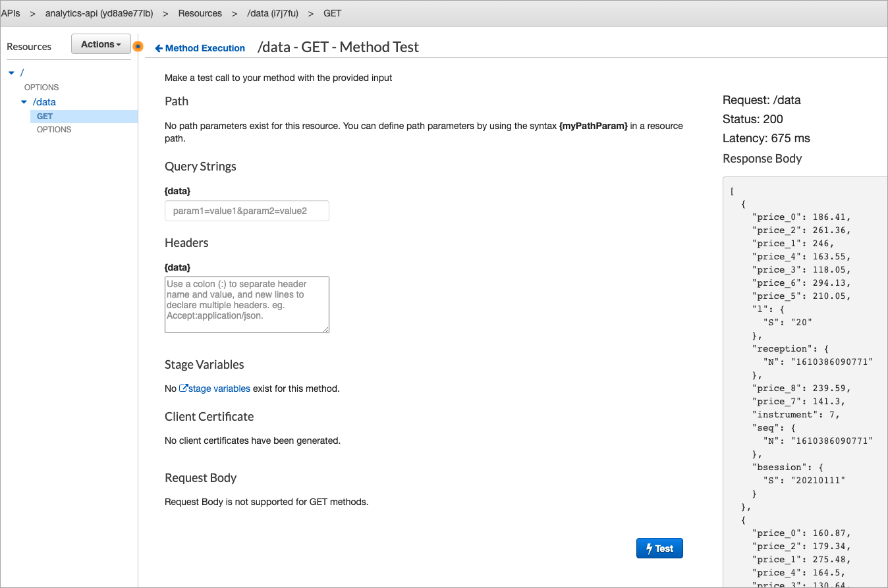Click the Query Strings {data} input field
Viewport: 888px width, 588px height.
[x=246, y=211]
